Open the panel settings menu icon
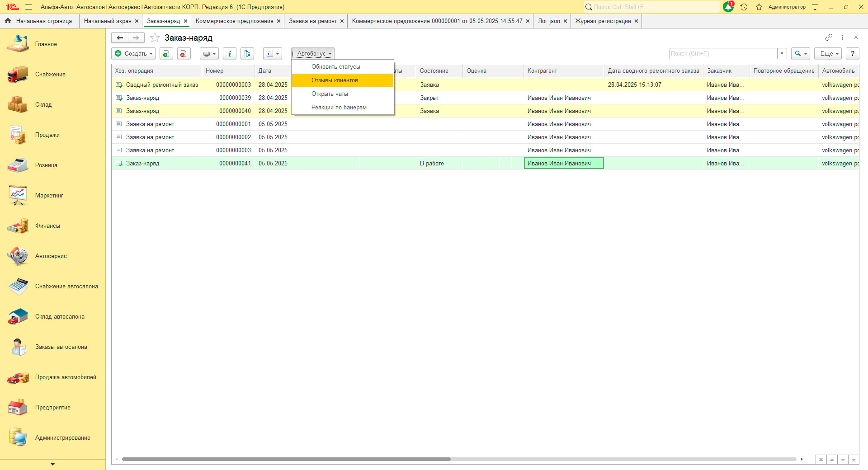Viewport: 868px width, 470px height. [x=815, y=7]
